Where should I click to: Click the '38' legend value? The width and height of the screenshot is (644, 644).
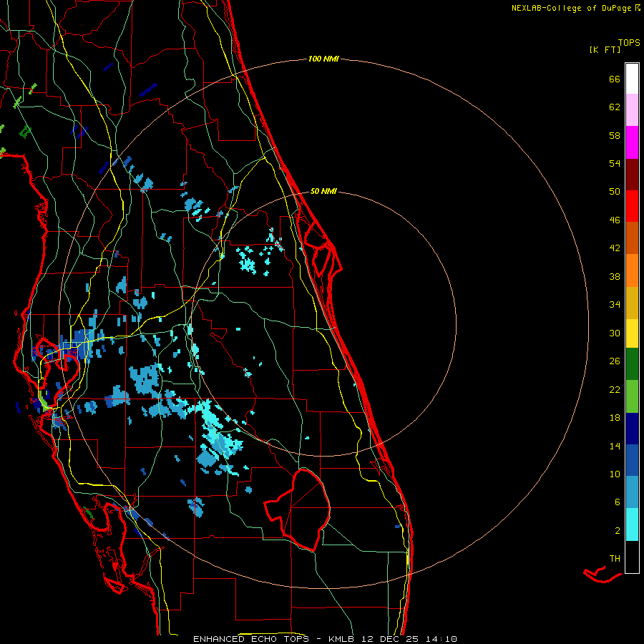(615, 276)
